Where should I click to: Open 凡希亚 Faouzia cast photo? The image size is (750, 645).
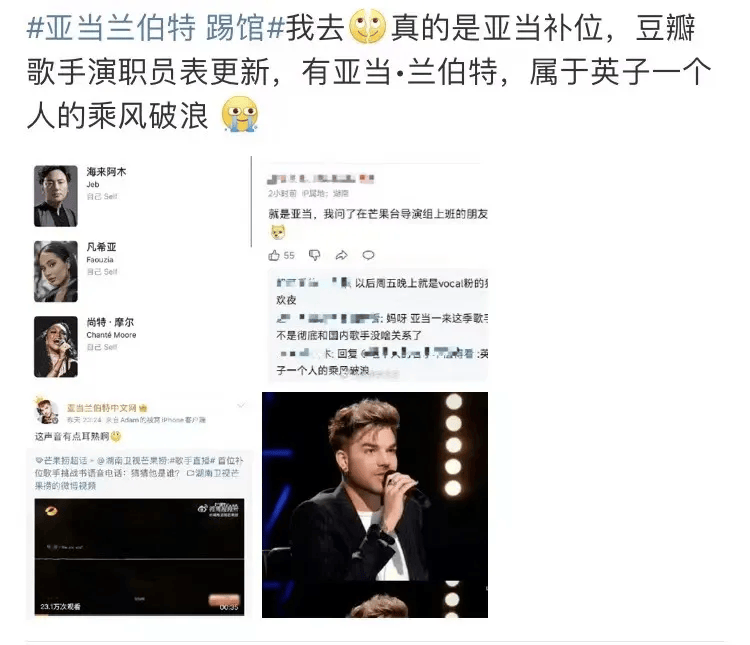55,271
